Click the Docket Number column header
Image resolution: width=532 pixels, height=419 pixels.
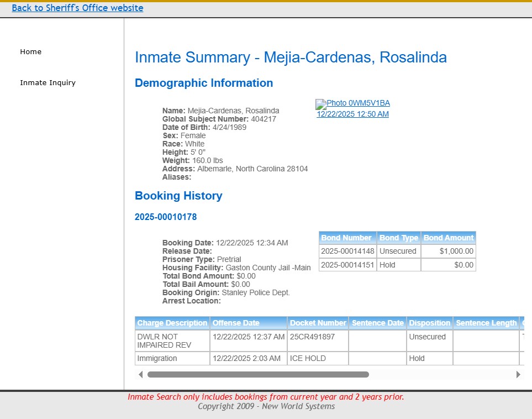point(318,323)
